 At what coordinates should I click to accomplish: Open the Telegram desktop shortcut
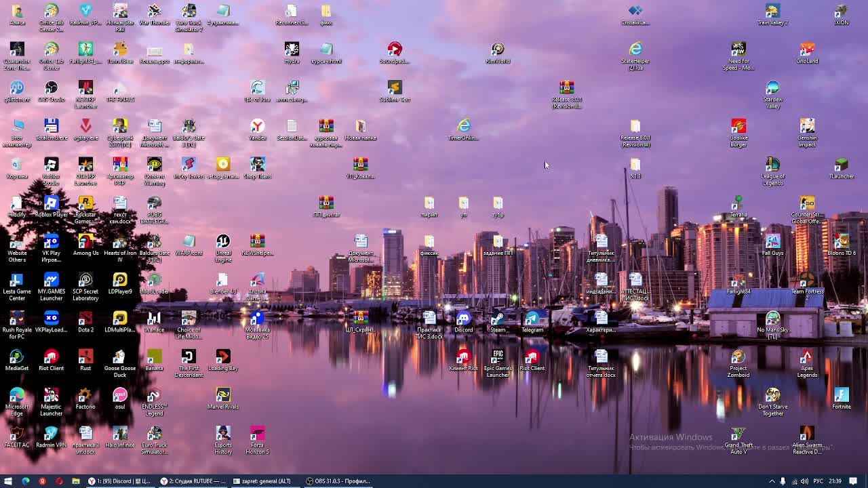click(532, 322)
